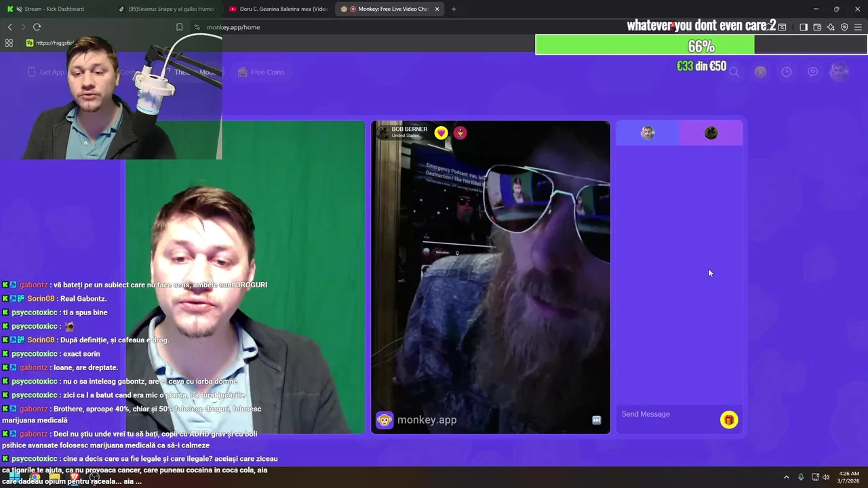Open the volume control in the system tray
The height and width of the screenshot is (488, 868).
[826, 477]
